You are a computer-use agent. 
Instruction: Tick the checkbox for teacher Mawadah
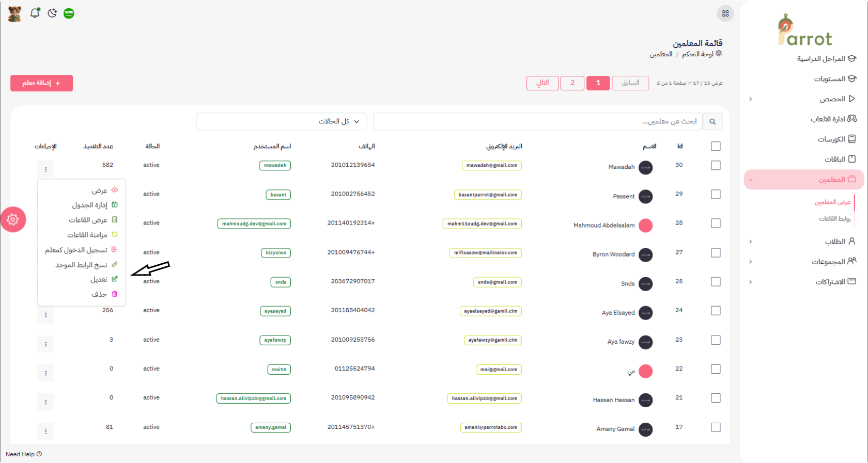[716, 165]
